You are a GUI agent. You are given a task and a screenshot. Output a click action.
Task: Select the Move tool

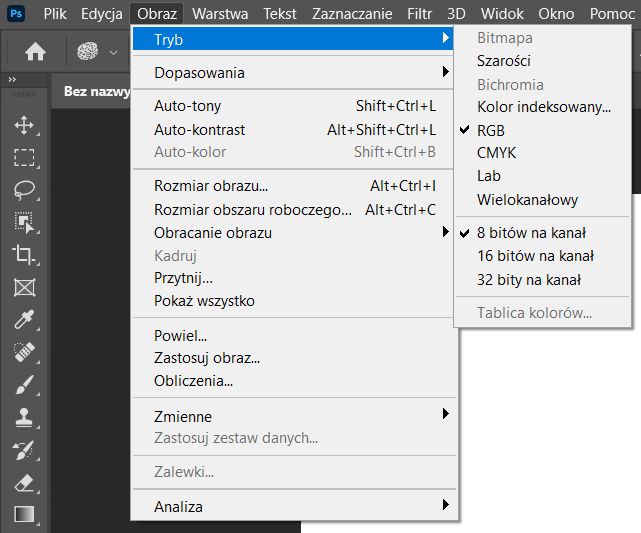24,125
